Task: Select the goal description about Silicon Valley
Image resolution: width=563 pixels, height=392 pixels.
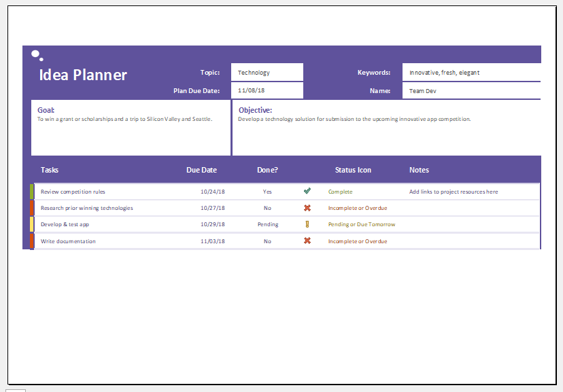Action: point(125,119)
